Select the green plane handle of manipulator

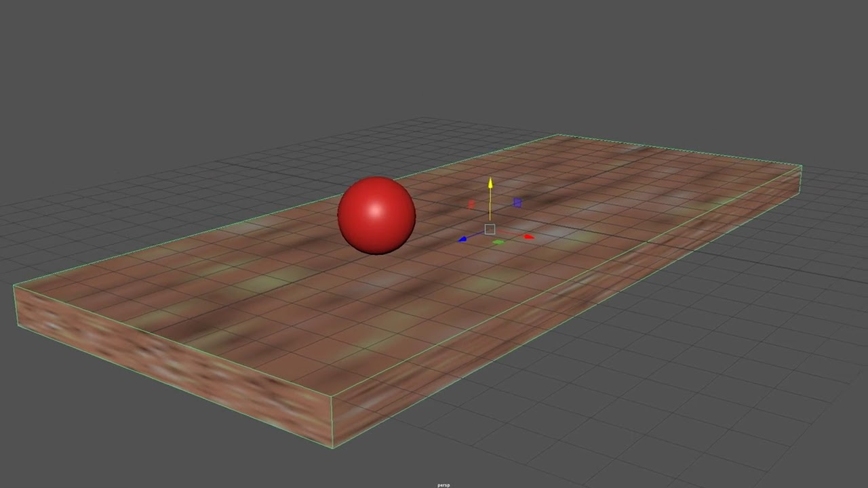pyautogui.click(x=499, y=242)
